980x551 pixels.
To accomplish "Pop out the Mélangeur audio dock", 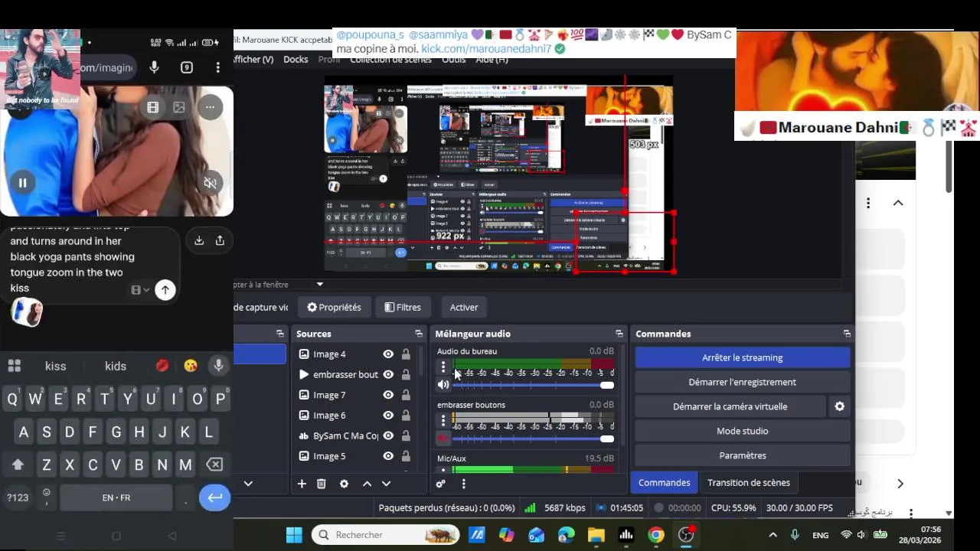I will 619,334.
